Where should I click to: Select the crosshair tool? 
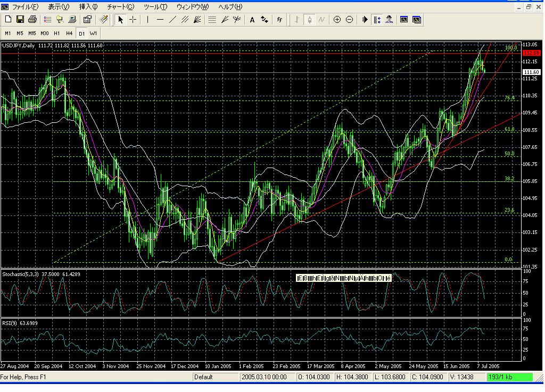[x=134, y=20]
